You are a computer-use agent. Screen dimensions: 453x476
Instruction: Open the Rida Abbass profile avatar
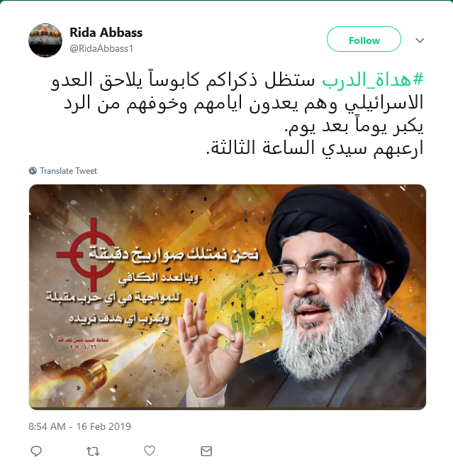45,40
